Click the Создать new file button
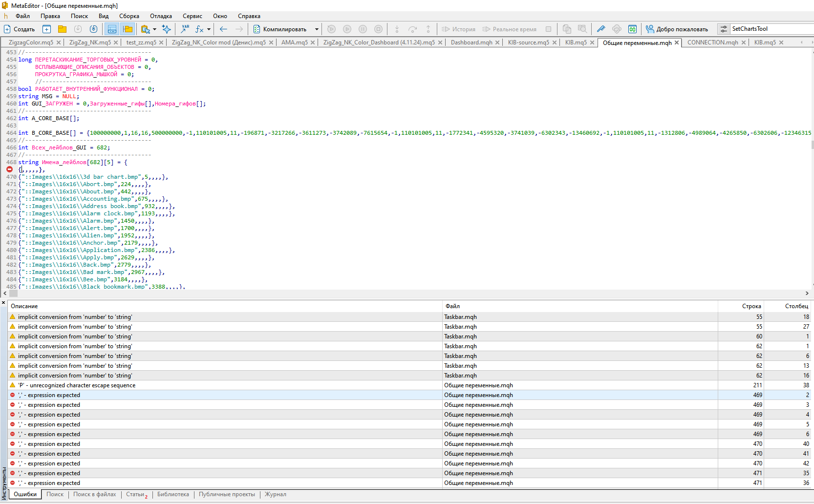 point(20,29)
